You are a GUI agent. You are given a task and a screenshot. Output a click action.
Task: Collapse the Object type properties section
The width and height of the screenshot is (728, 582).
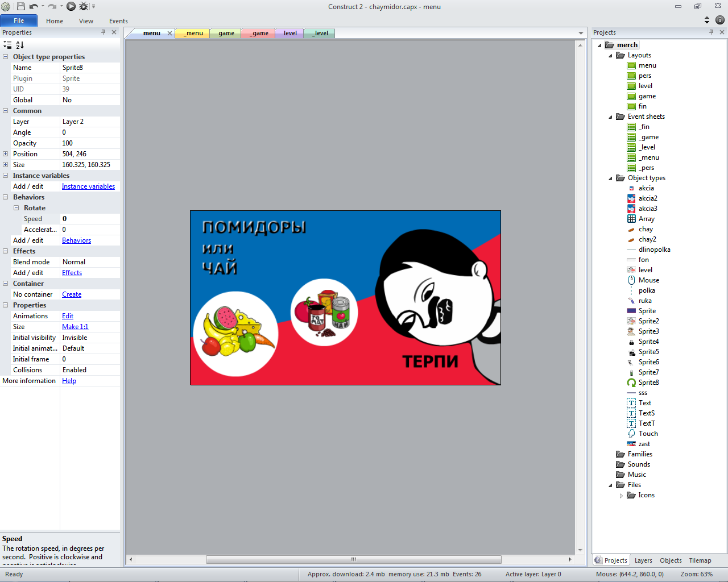pos(6,57)
